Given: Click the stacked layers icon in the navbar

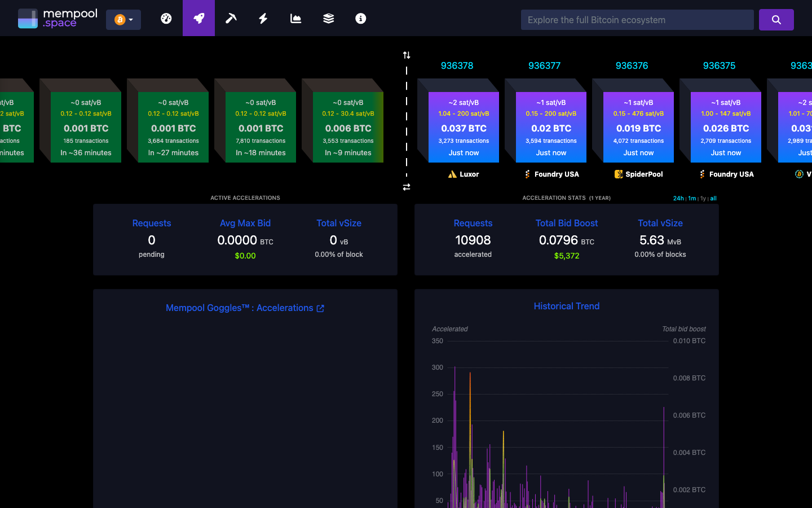Looking at the screenshot, I should 328,18.
